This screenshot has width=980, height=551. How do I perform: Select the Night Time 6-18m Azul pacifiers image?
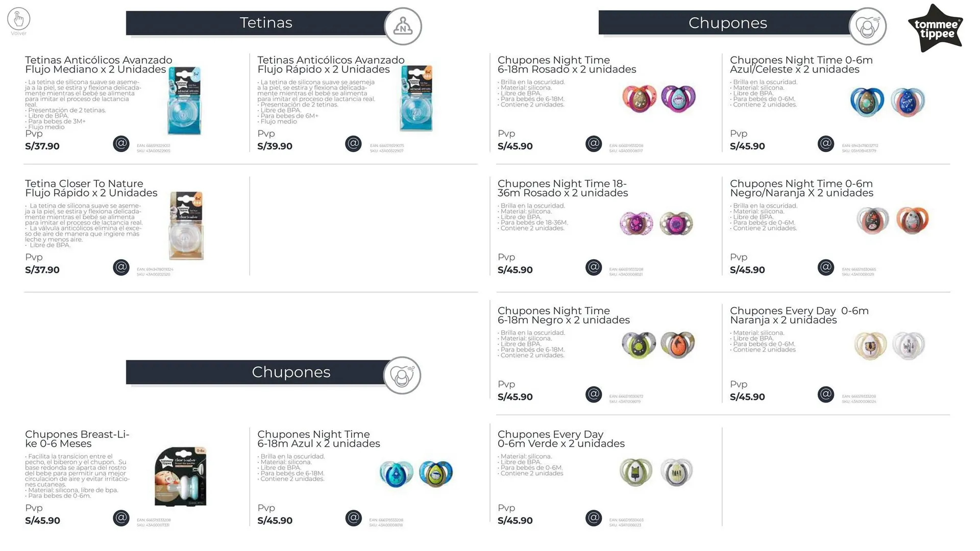coord(416,474)
